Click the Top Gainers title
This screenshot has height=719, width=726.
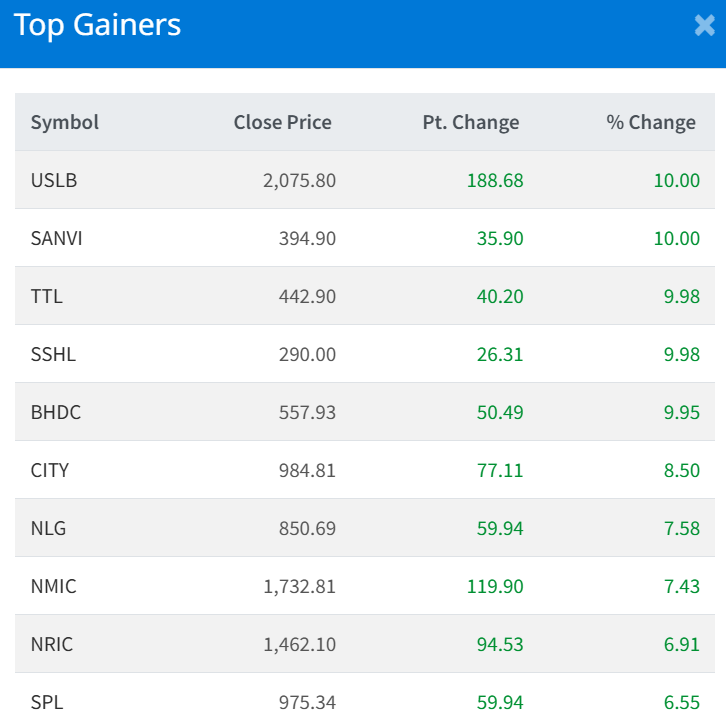pos(97,26)
